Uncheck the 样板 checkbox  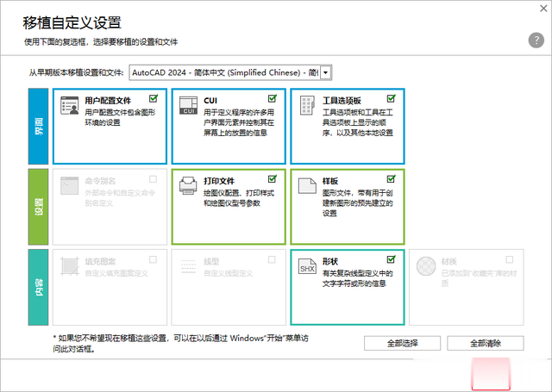point(391,179)
